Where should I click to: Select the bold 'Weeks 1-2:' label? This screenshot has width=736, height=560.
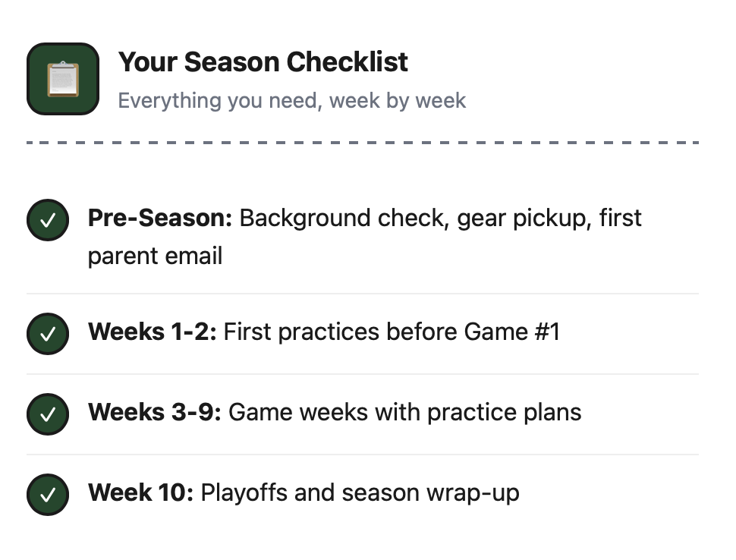(x=153, y=332)
